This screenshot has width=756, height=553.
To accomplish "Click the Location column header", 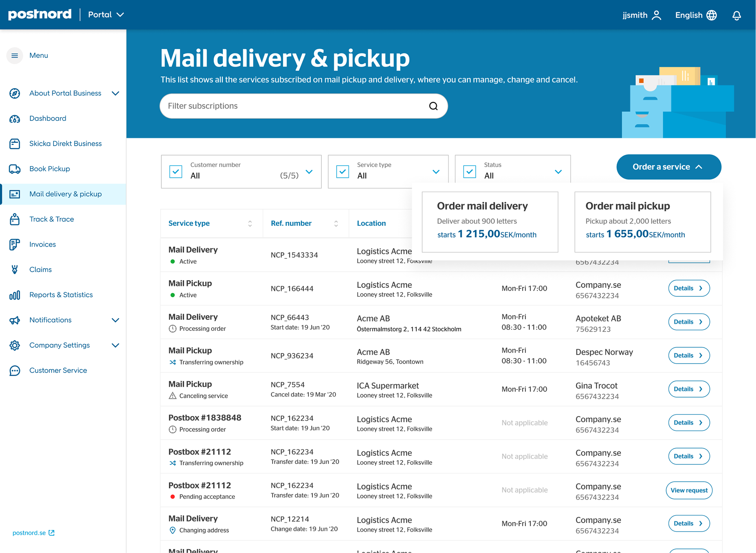I will (371, 223).
